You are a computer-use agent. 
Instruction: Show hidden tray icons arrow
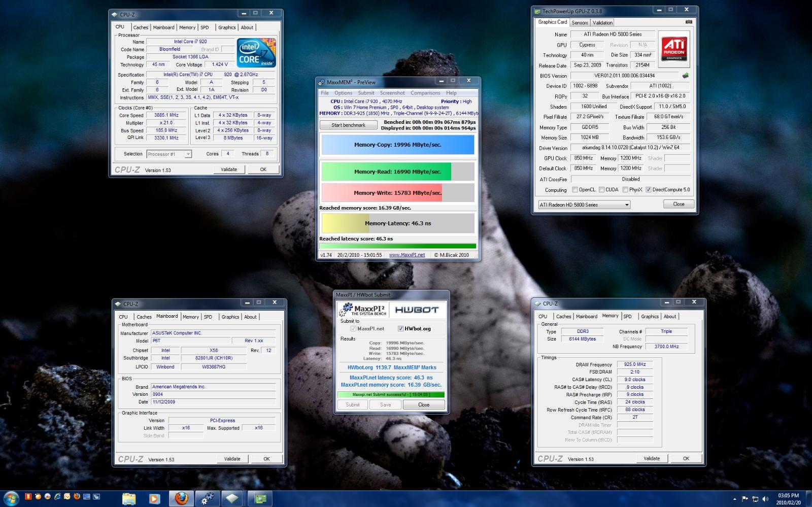(x=734, y=499)
